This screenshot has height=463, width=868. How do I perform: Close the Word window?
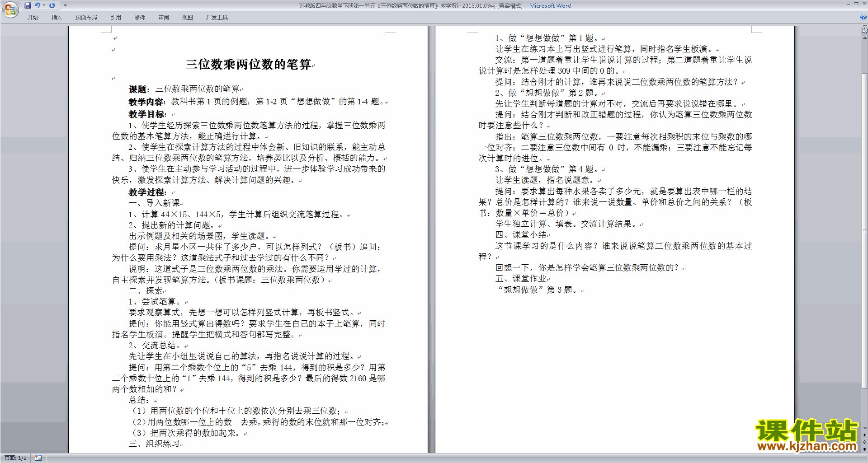(x=864, y=4)
